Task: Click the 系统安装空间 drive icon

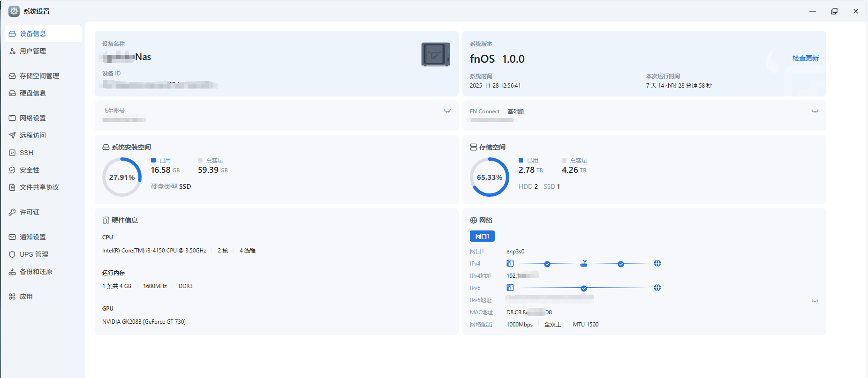Action: [106, 147]
